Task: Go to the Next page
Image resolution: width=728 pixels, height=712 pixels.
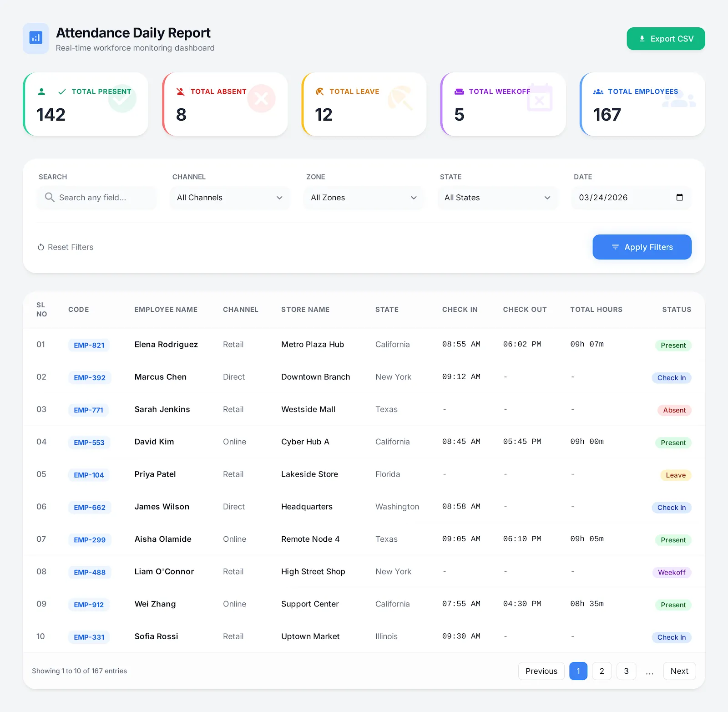Action: pyautogui.click(x=679, y=671)
